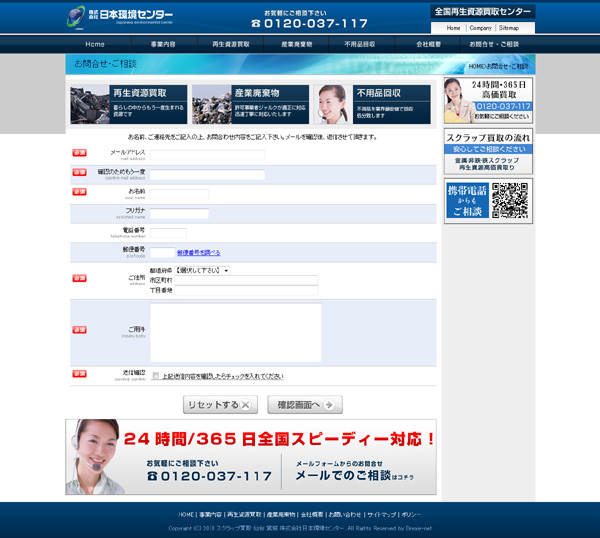Image resolution: width=600 pixels, height=538 pixels.
Task: Click the red required badge beside メールアドレス
Action: 80,153
